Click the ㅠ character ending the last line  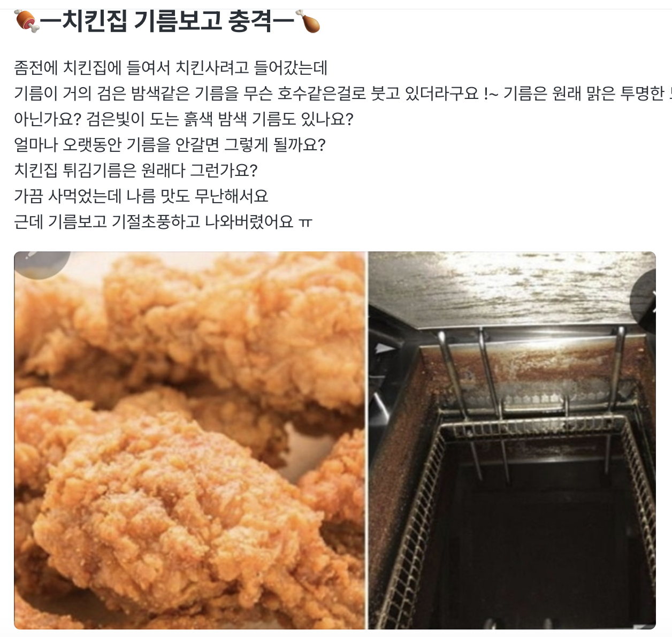[x=305, y=223]
